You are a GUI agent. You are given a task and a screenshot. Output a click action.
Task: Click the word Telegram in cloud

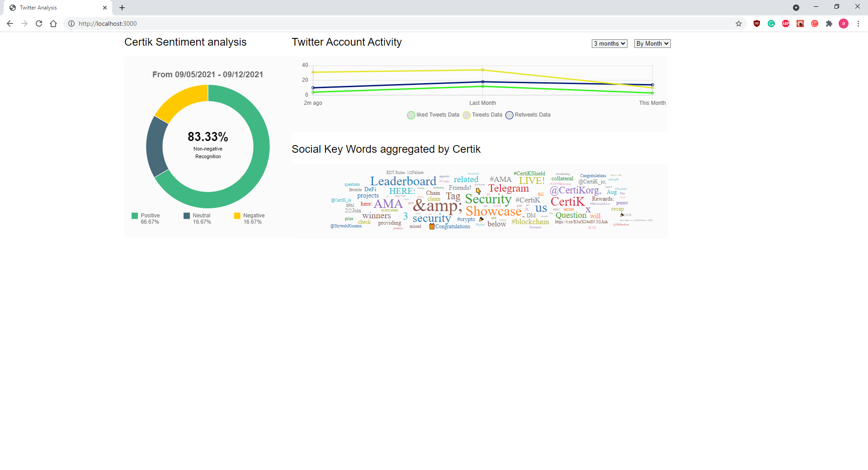click(509, 188)
